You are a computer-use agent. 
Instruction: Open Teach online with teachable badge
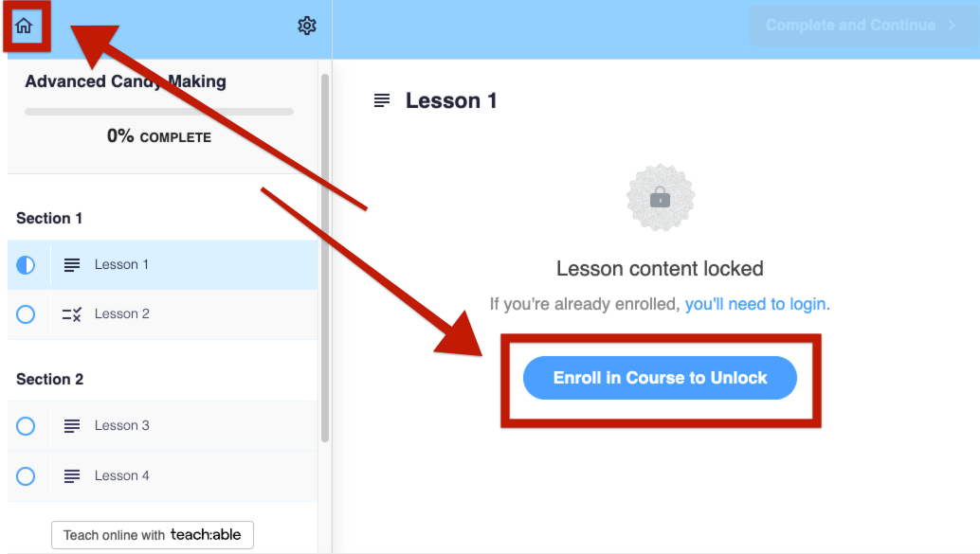click(x=153, y=535)
